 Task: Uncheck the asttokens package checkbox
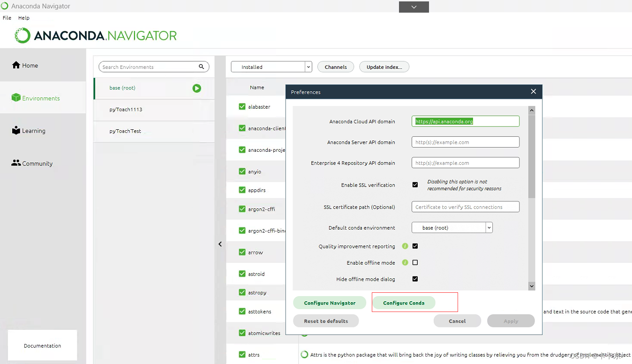tap(242, 311)
